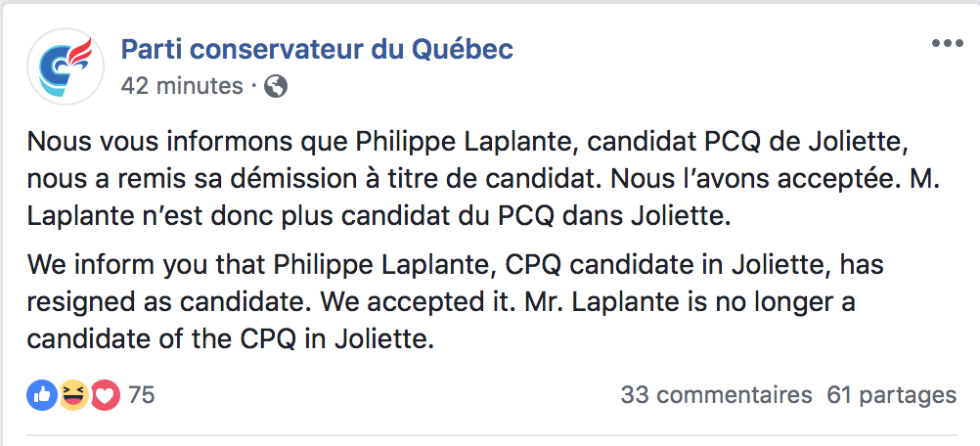Click the red heart Love reaction icon

coord(105,395)
